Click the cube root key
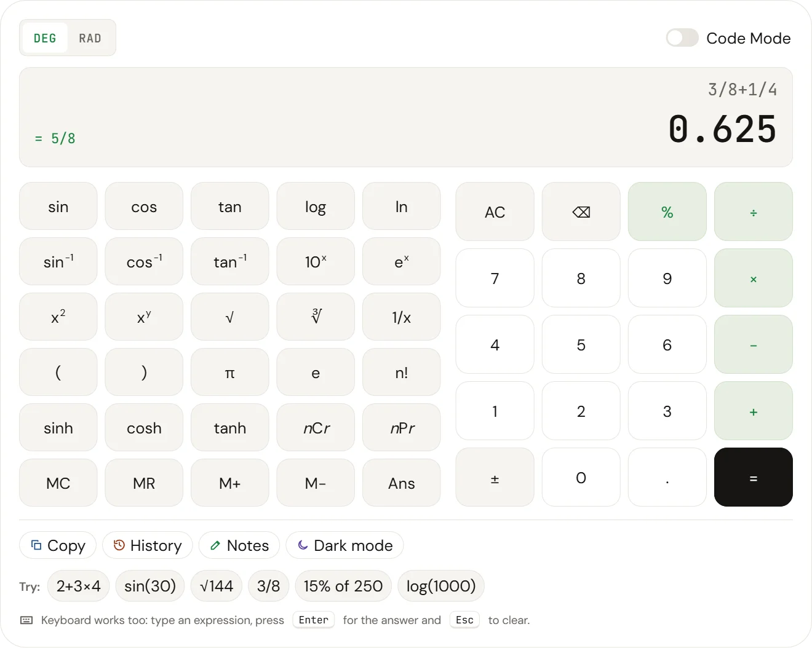The width and height of the screenshot is (812, 648). pos(316,317)
